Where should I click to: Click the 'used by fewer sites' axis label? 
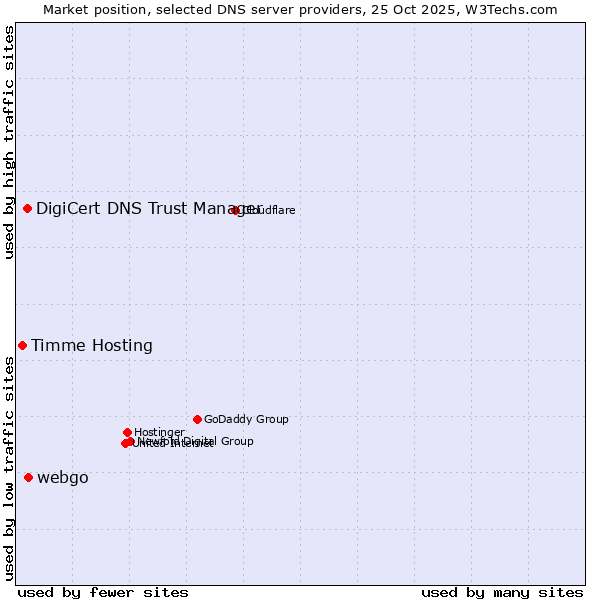[x=103, y=592]
